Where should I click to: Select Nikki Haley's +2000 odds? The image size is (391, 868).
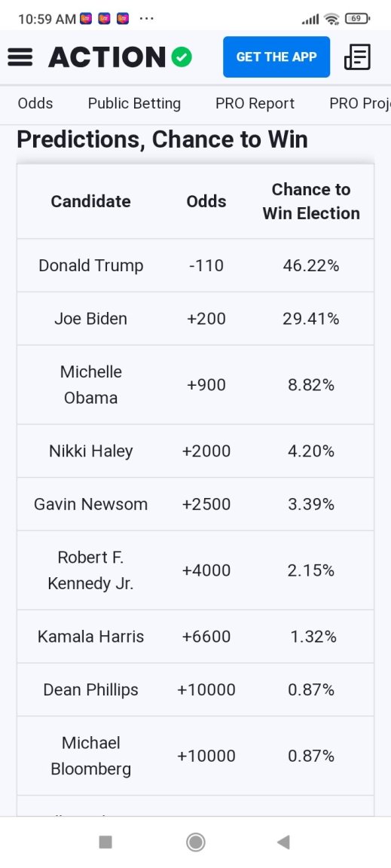pos(206,451)
